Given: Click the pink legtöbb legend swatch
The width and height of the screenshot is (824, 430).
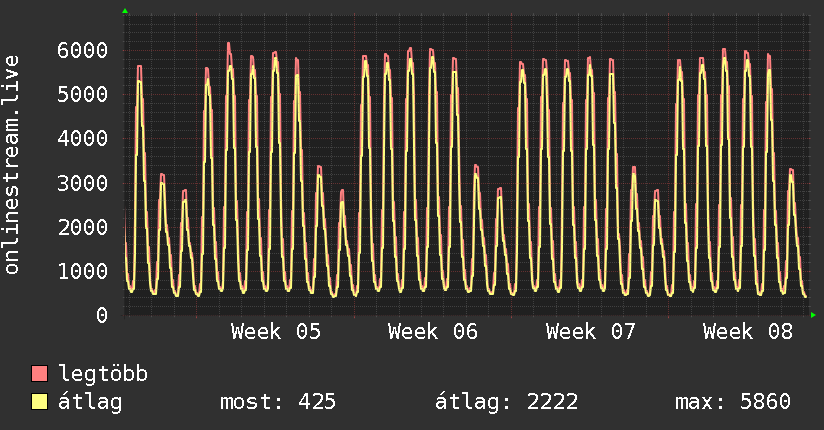Looking at the screenshot, I should 39,373.
